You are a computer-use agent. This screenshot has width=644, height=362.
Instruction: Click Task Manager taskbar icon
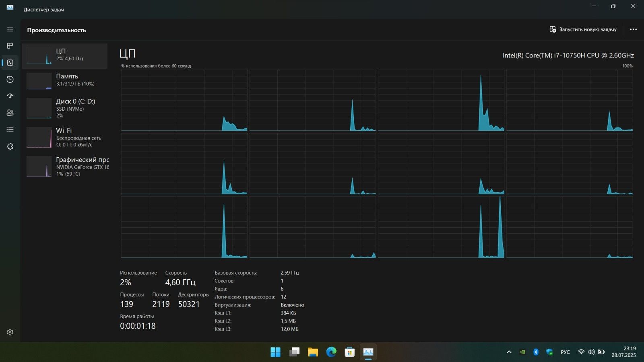pos(368,352)
